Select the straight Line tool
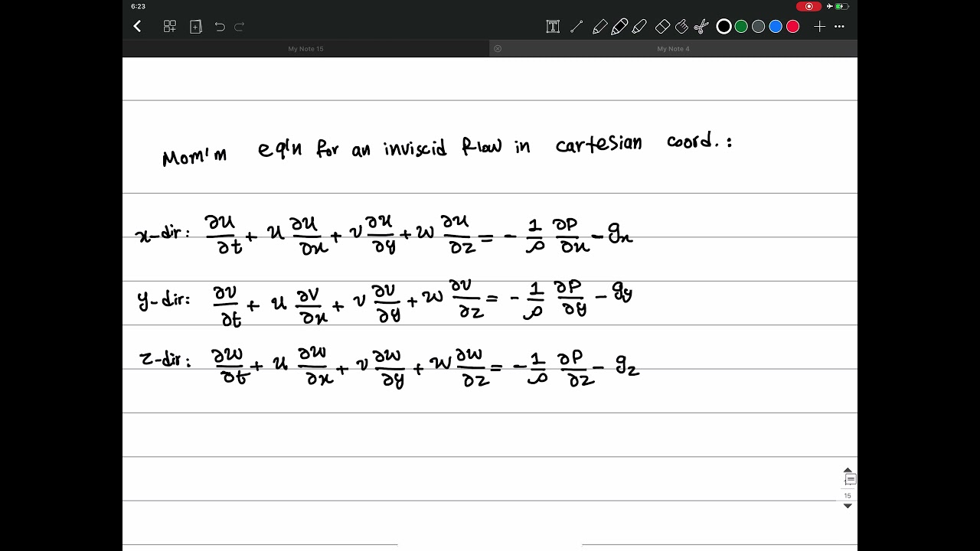This screenshot has height=551, width=980. click(x=577, y=27)
